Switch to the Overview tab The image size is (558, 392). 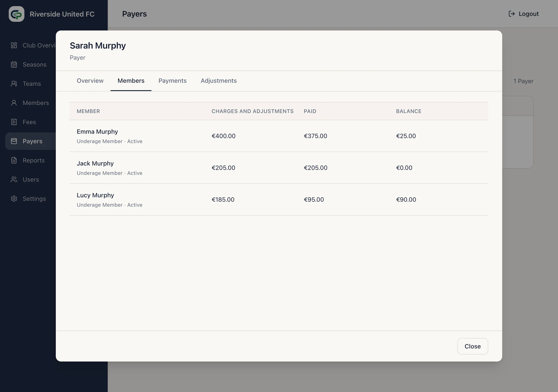(x=90, y=81)
